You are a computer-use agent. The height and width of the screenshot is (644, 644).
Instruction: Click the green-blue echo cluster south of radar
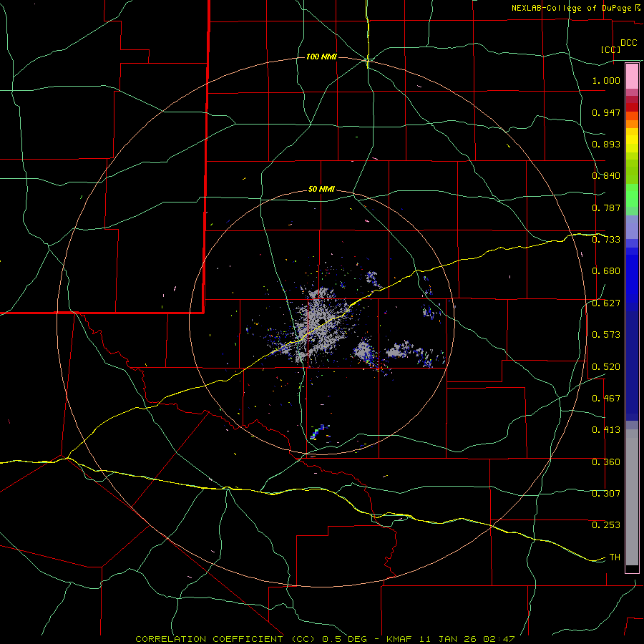tap(318, 431)
